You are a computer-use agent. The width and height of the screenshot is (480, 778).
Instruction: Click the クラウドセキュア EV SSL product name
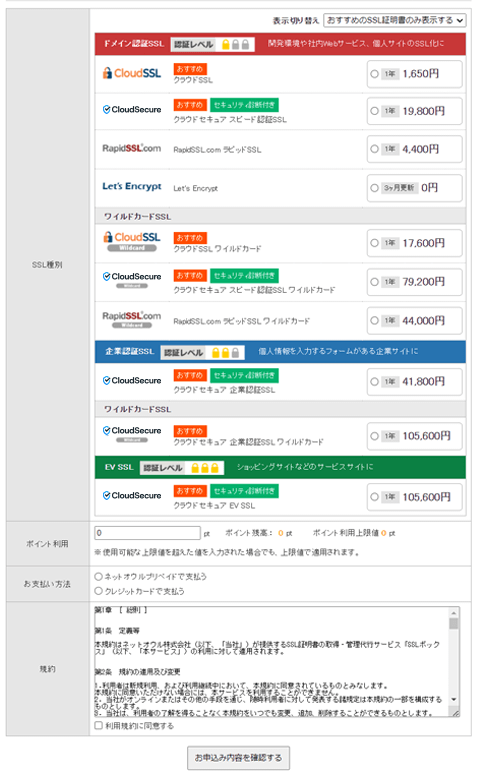tap(214, 506)
